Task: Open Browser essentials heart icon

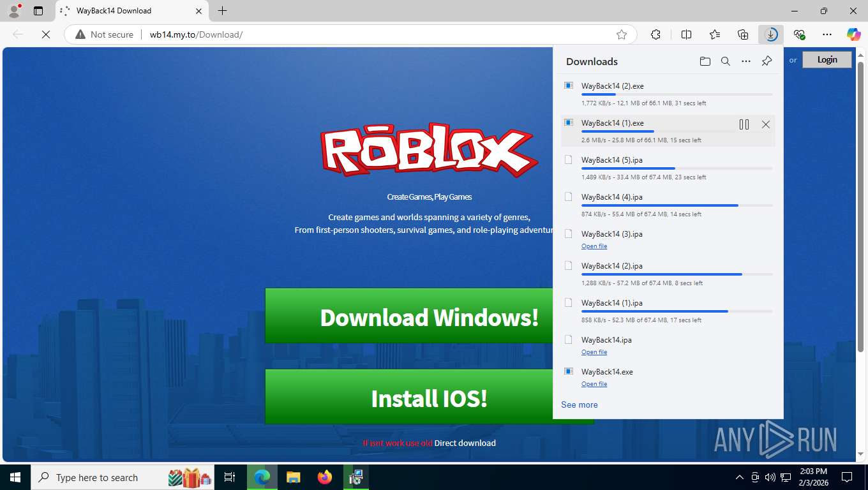Action: [799, 34]
